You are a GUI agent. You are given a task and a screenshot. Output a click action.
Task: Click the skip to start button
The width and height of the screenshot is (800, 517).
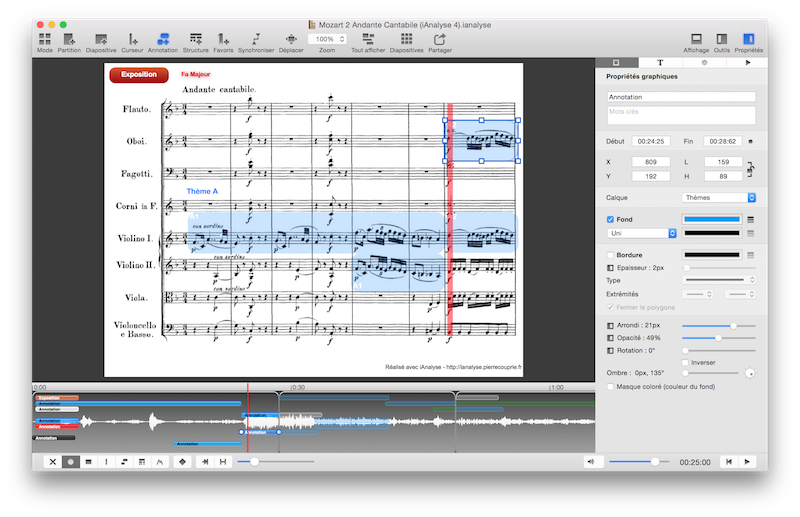(x=729, y=462)
